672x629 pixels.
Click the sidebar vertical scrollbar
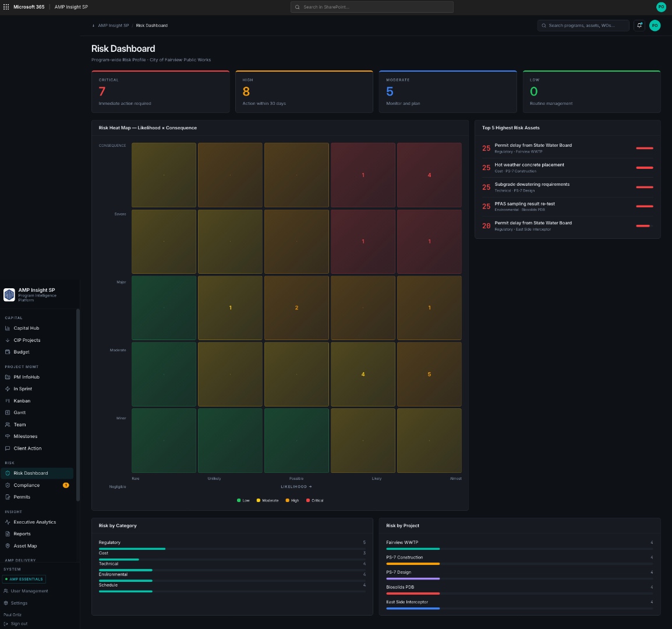[x=77, y=405]
